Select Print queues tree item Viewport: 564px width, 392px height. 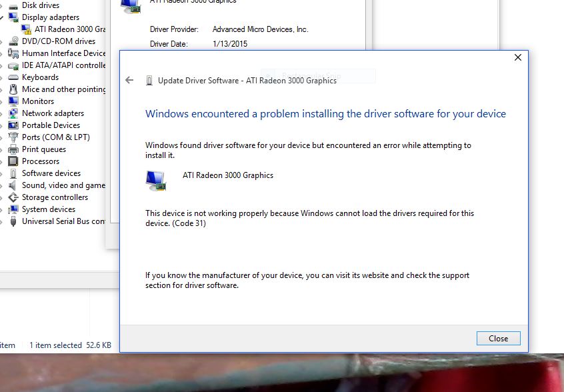(x=44, y=149)
